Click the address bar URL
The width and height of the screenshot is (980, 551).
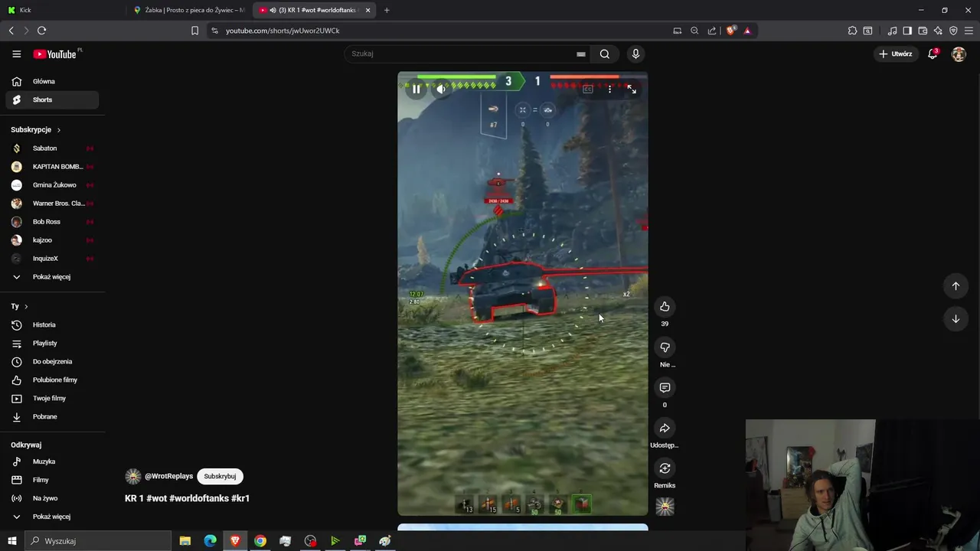(283, 31)
